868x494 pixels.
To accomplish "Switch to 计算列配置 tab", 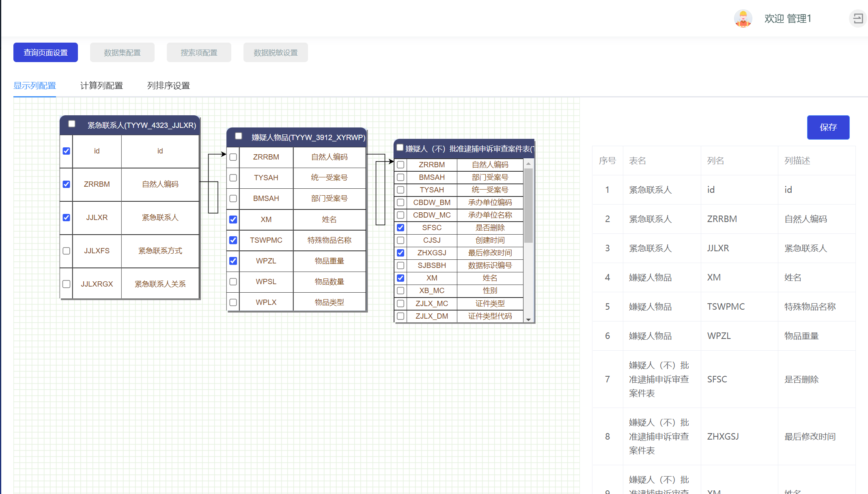I will (x=101, y=86).
